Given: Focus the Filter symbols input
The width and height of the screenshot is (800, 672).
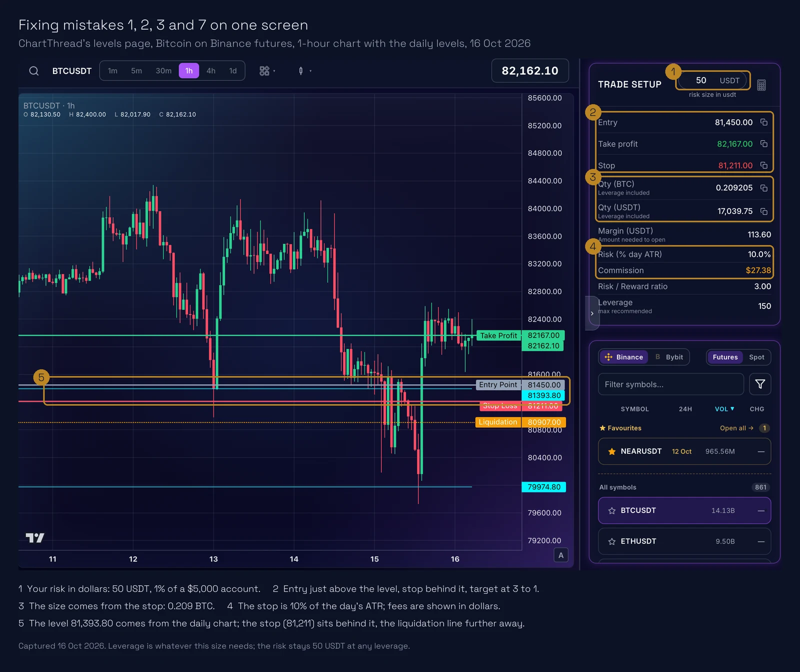Looking at the screenshot, I should [x=671, y=384].
